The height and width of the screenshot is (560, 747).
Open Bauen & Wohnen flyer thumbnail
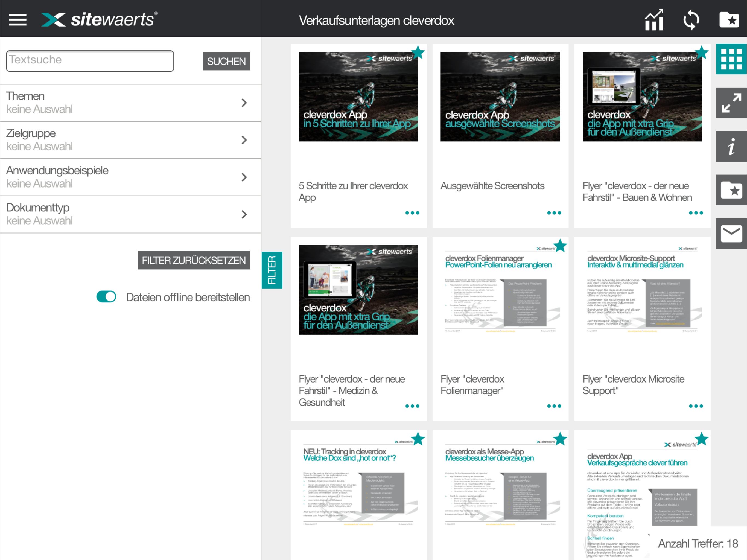coord(642,97)
